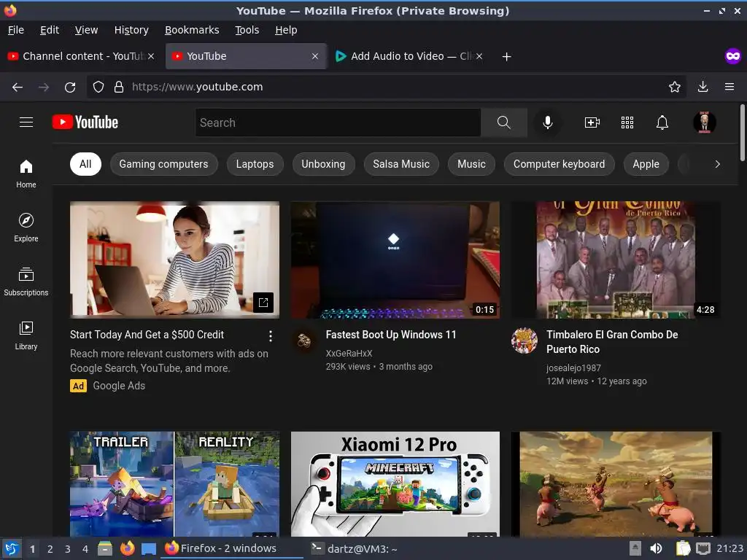Bookmark this page with star icon

tap(675, 87)
